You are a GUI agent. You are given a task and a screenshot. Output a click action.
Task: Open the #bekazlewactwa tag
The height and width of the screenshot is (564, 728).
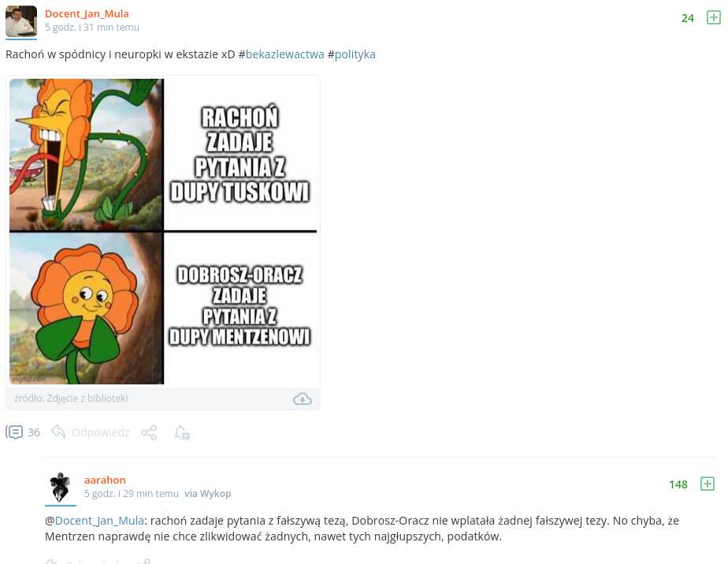[x=284, y=54]
